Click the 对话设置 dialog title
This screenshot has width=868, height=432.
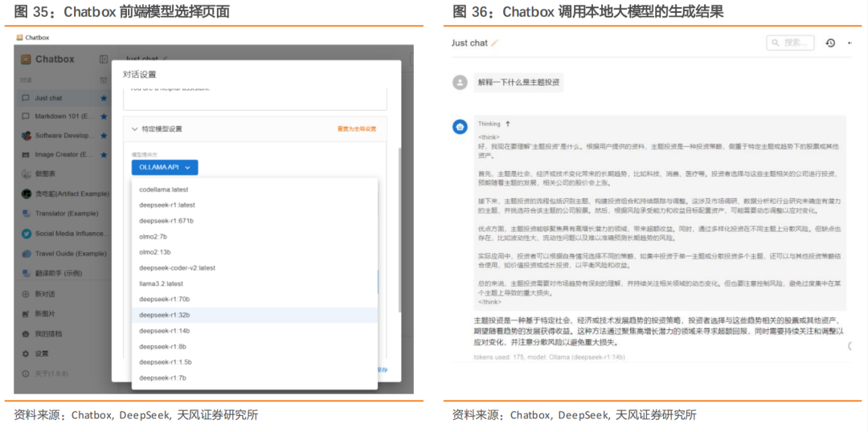[x=140, y=74]
